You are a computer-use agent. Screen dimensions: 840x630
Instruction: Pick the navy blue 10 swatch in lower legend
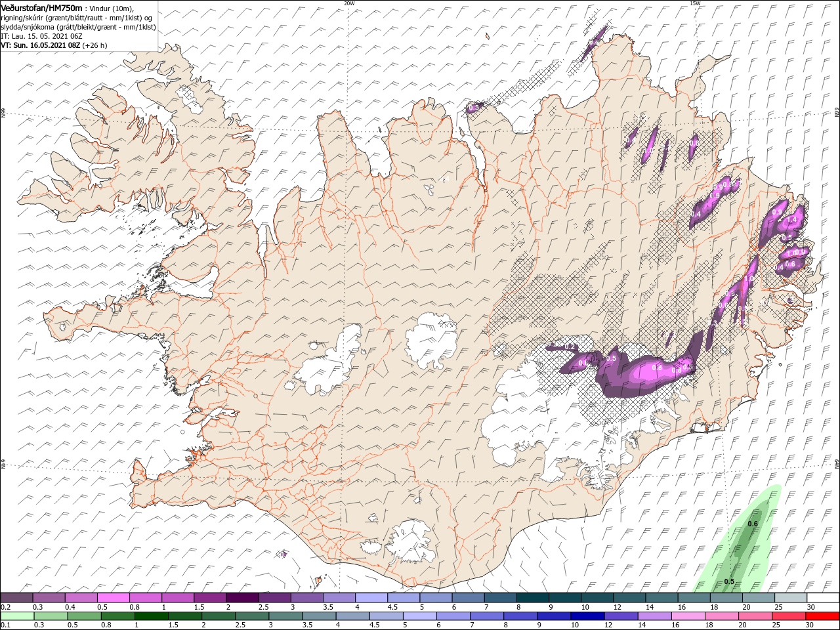coord(587,616)
